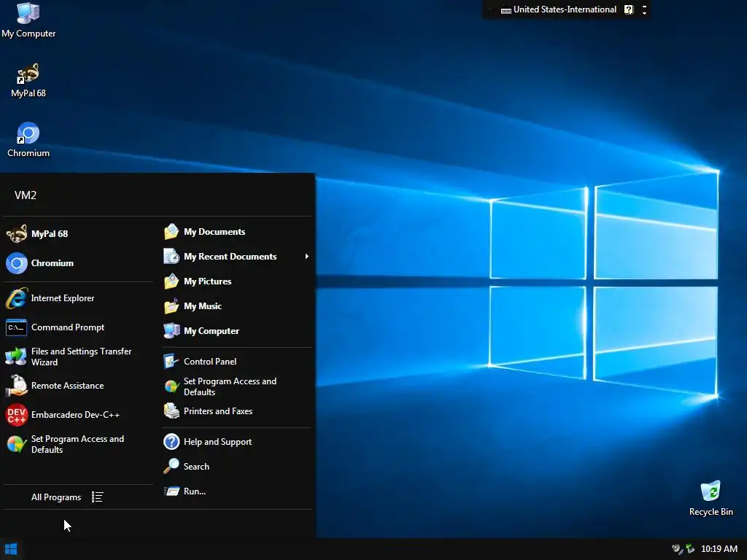This screenshot has height=560, width=747.
Task: Open Set Program Access and Defaults in right column
Action: point(237,386)
